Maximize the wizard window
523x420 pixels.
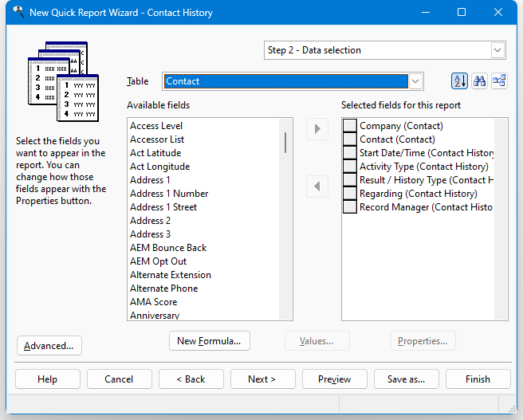point(462,12)
